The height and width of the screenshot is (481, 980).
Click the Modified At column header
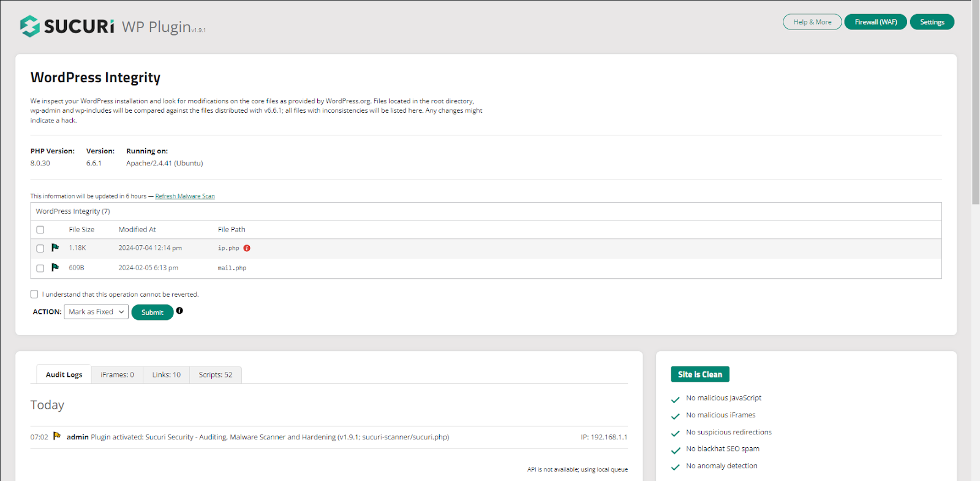[x=137, y=230]
